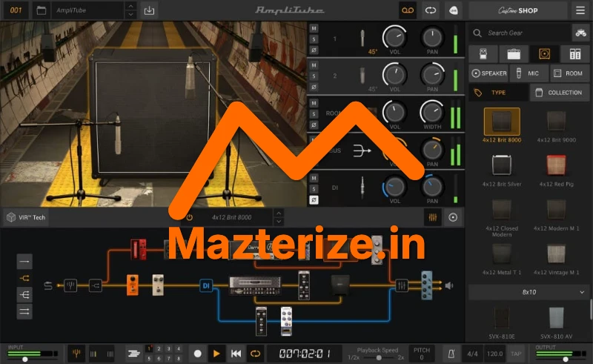Viewport: 593px width, 364px height.
Task: Open the Live mode icon in header
Action: tap(453, 10)
